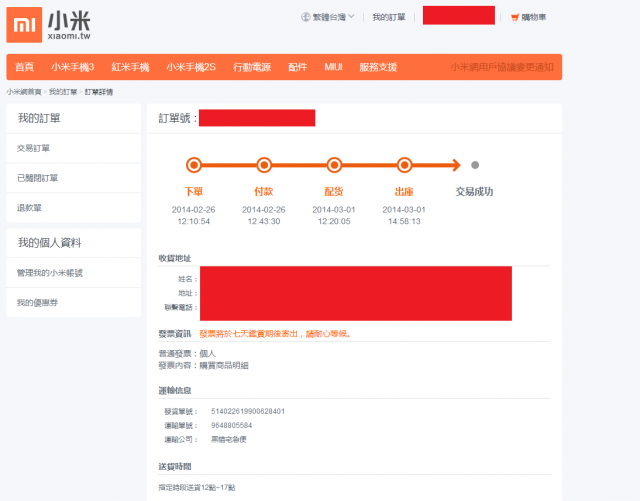640x501 pixels.
Task: Click the Xiaomi MI logo
Action: (24, 25)
